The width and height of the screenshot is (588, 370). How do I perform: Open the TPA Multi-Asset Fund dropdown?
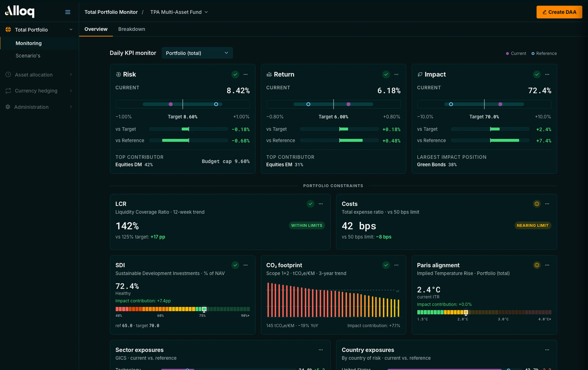click(179, 12)
